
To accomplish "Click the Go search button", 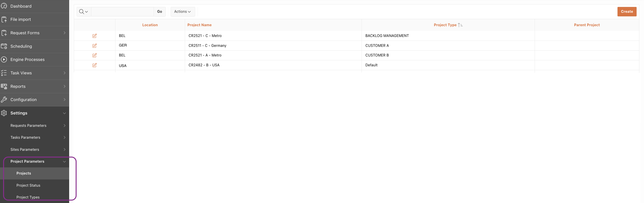I will [x=159, y=11].
